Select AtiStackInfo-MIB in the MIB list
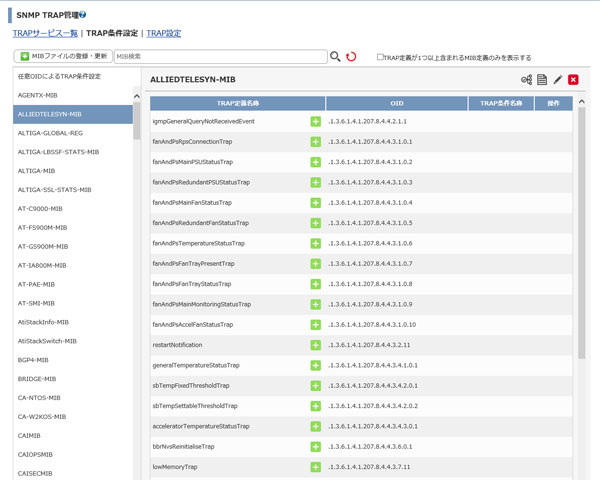 point(73,322)
